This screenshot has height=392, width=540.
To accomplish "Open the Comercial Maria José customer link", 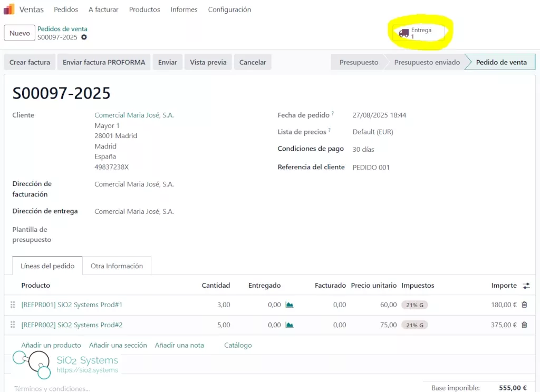I will point(134,115).
